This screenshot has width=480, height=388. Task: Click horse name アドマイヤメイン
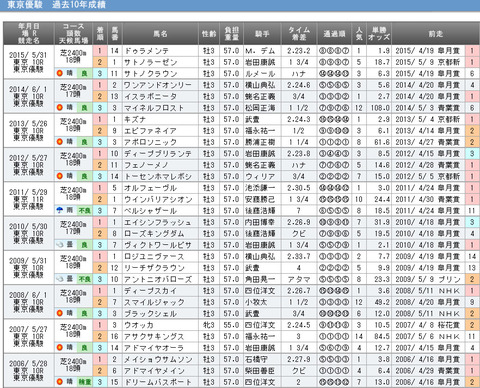(154, 371)
